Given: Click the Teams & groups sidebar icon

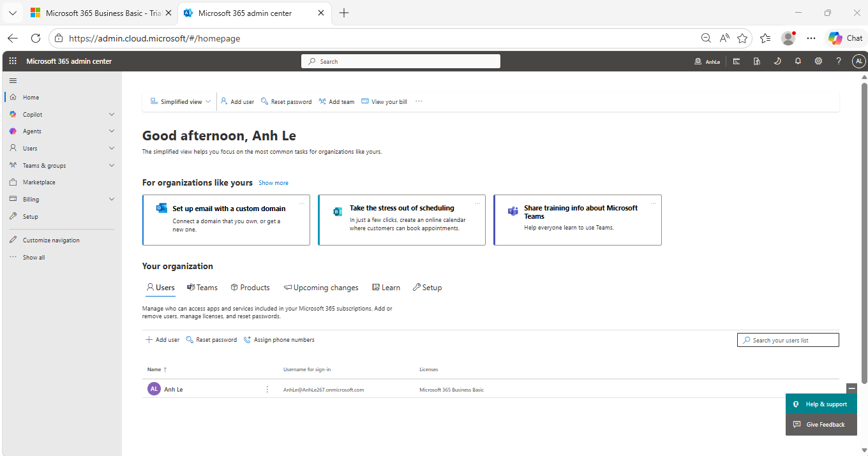Looking at the screenshot, I should point(13,165).
